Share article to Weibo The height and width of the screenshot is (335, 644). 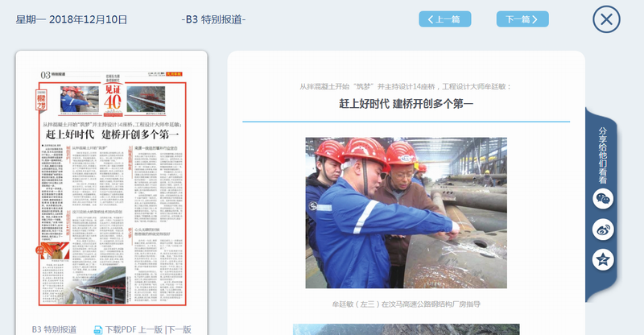coord(603,230)
